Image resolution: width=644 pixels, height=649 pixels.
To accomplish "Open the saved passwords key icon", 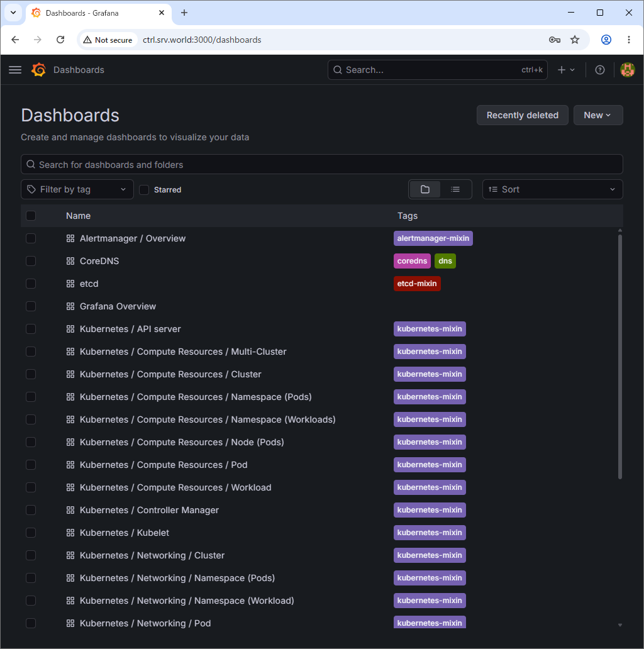I will (x=555, y=40).
